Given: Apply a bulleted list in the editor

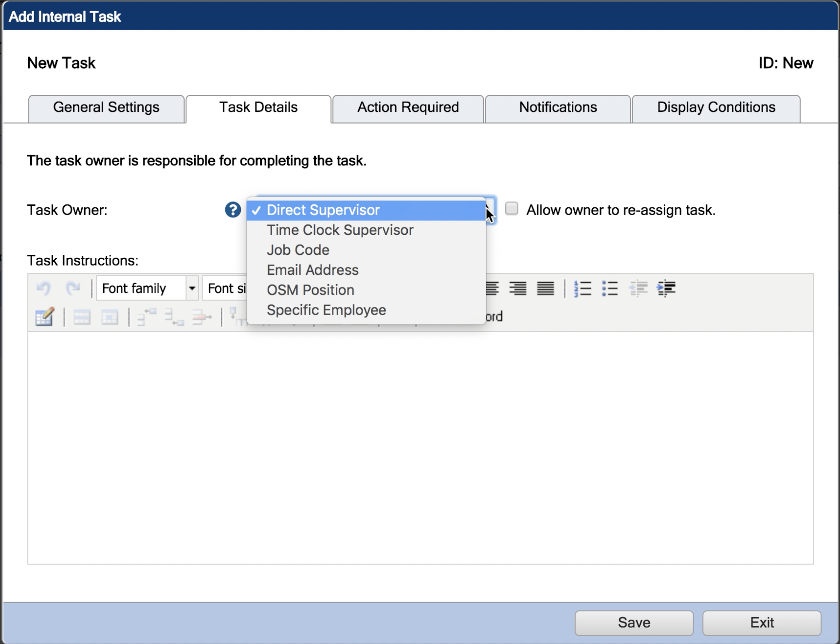Looking at the screenshot, I should pos(609,288).
